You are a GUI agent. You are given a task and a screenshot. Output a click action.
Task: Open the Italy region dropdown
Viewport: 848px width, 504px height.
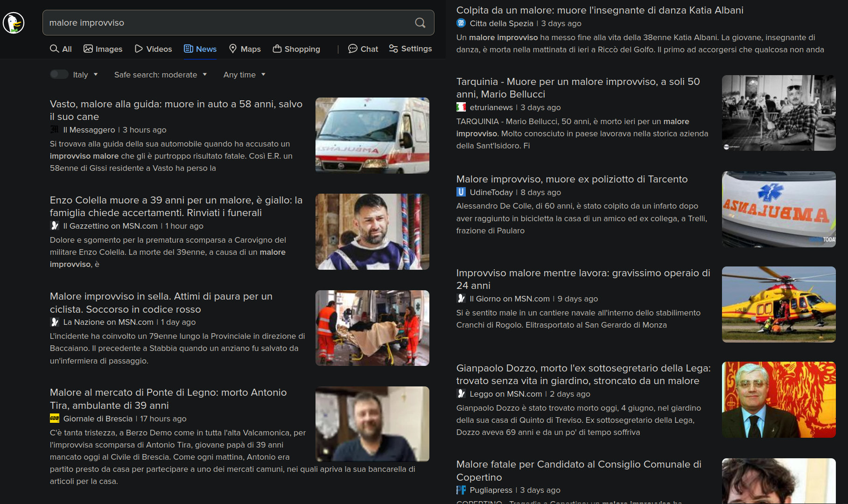[86, 75]
